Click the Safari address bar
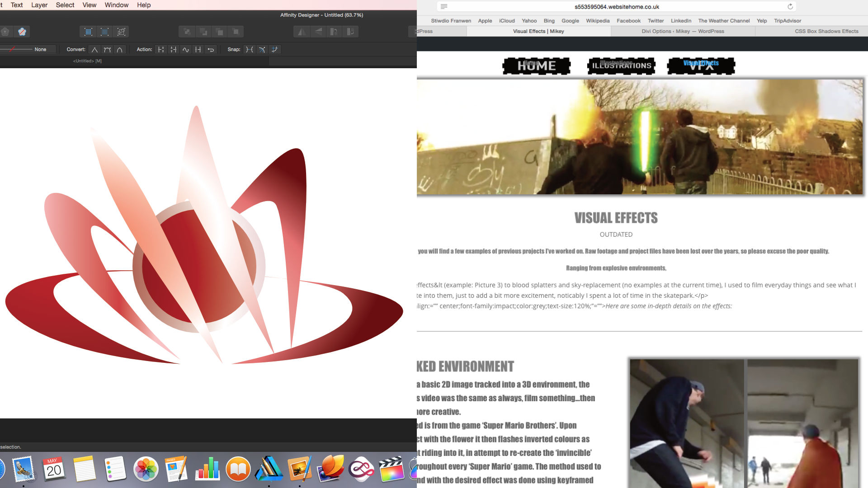 616,7
